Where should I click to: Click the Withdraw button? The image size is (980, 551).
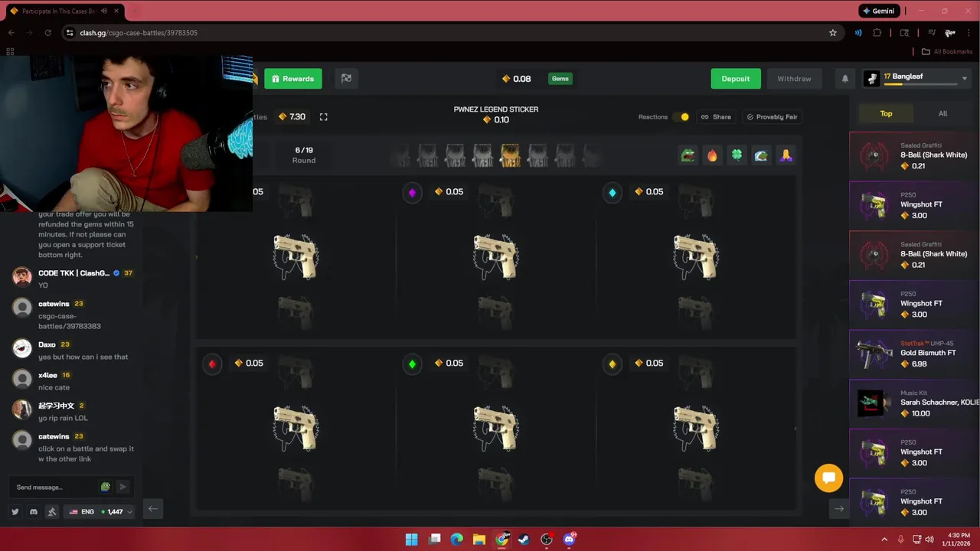tap(794, 79)
